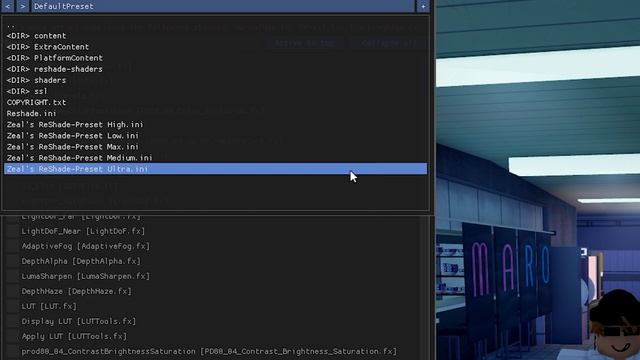Select Zeal's ReShade-Preset High.ini
Screen dimensions: 640x360
click(x=216, y=124)
